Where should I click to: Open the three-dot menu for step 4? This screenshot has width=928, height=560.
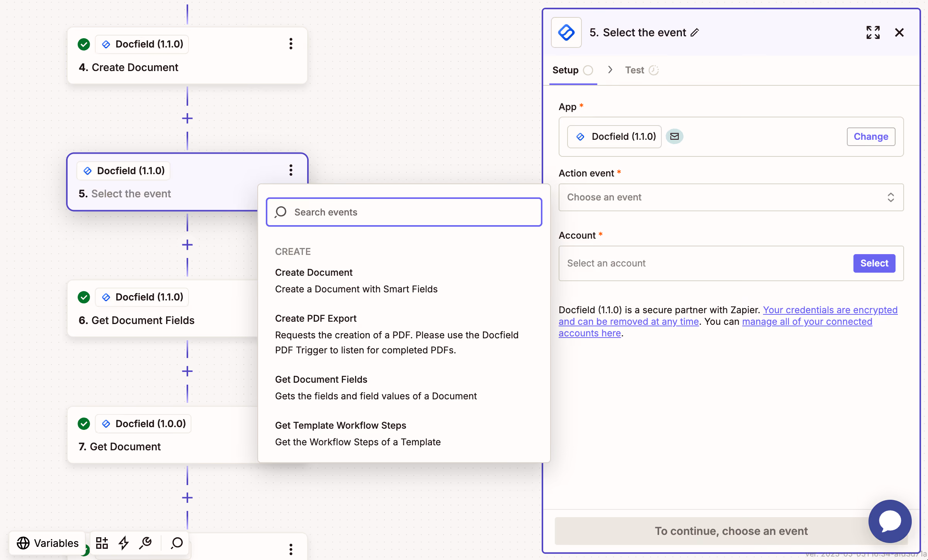291,44
